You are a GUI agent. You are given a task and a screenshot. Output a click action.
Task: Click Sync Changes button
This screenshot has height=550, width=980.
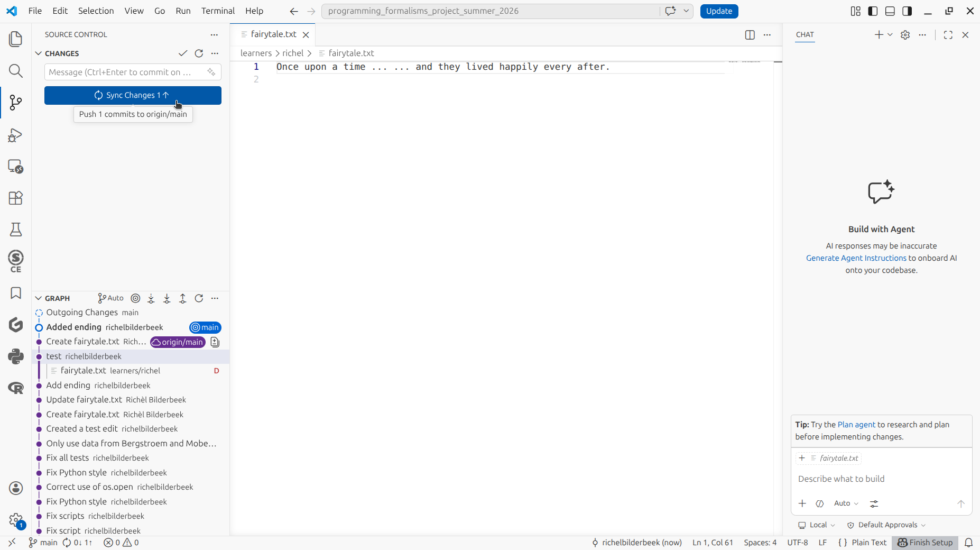point(133,96)
